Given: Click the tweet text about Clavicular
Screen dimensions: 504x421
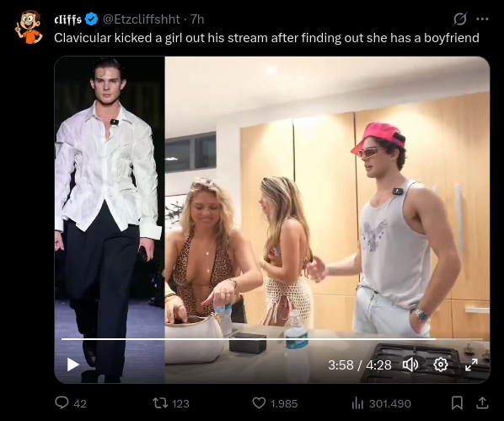Looking at the screenshot, I should 266,38.
